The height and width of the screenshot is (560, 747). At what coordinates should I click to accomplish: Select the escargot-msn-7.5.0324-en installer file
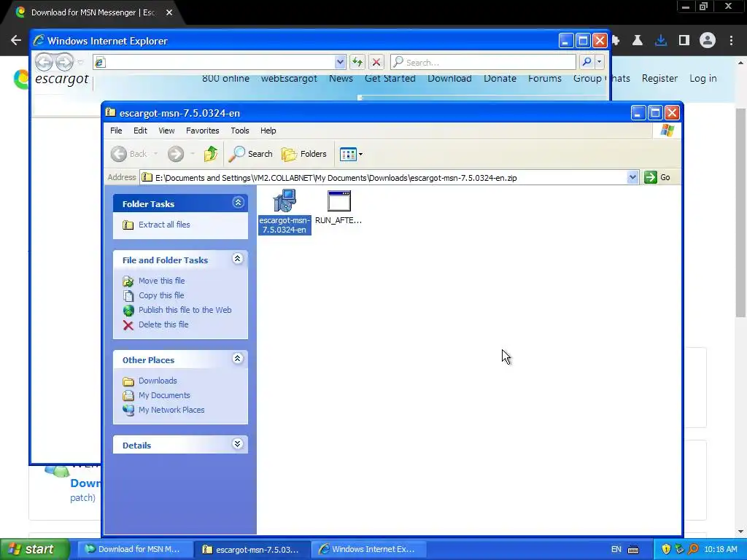point(285,211)
